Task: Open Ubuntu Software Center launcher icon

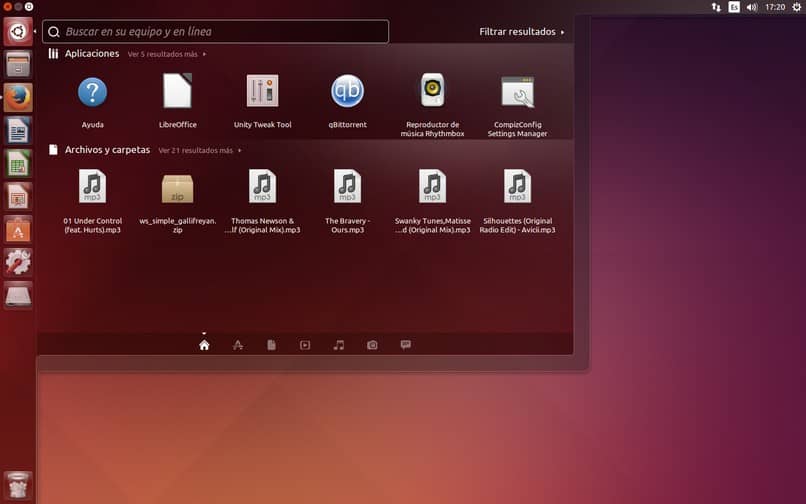Action: pyautogui.click(x=18, y=229)
